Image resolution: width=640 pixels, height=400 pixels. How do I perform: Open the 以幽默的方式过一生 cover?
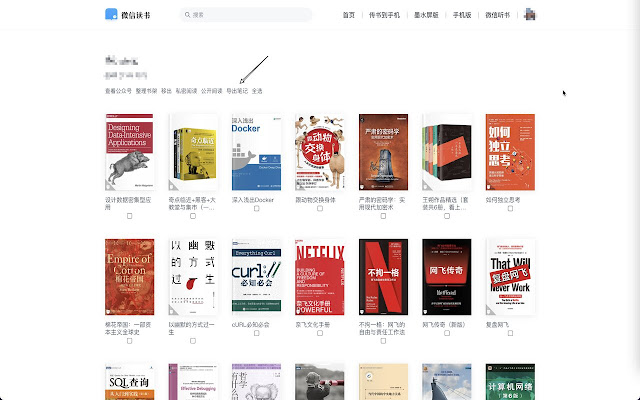point(193,277)
